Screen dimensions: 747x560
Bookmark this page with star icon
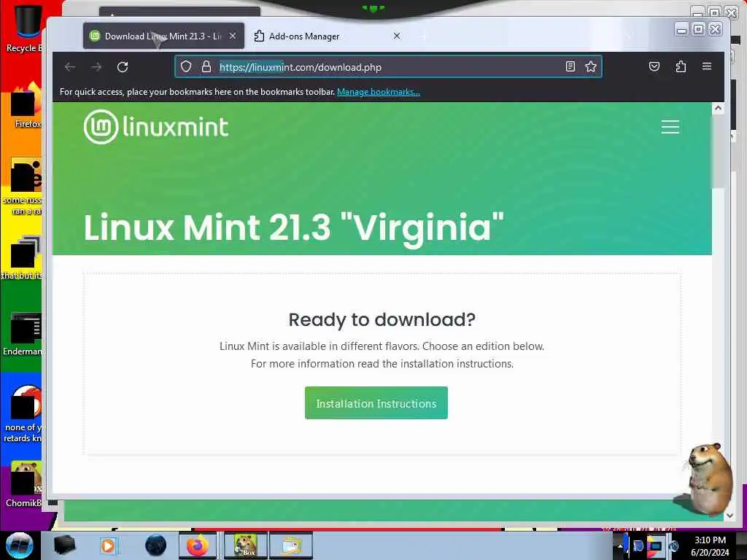[x=591, y=66]
